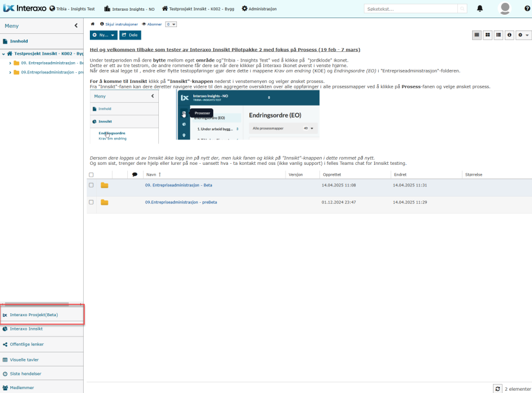Open the dropdown showing 0 beside Abonner
This screenshot has height=393, width=532.
click(x=171, y=24)
